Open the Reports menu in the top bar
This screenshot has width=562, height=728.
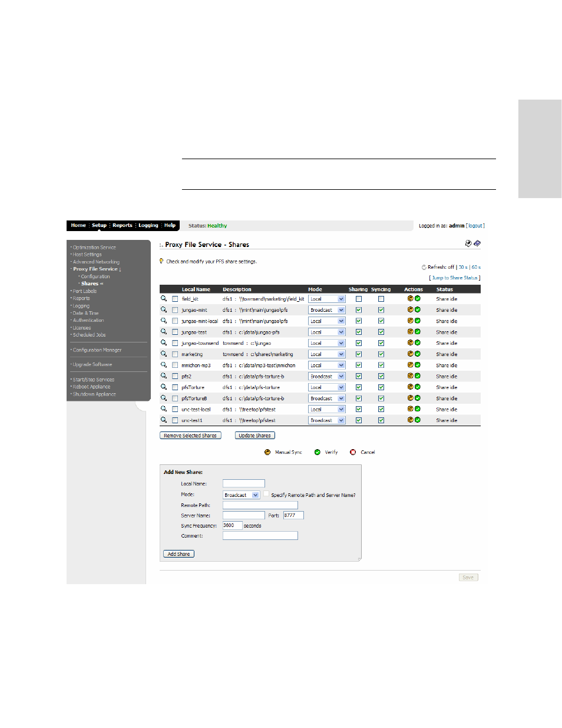coord(123,225)
